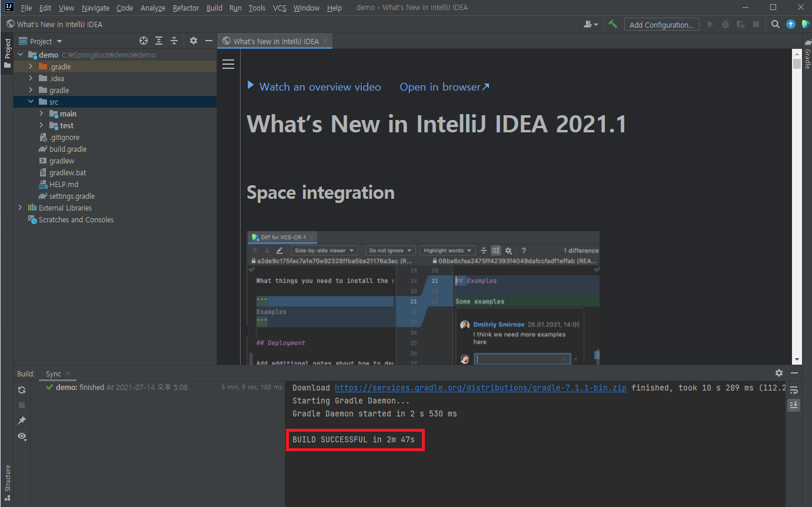
Task: Toggle the Pin Tab pin icon in Build panel
Action: pos(22,421)
